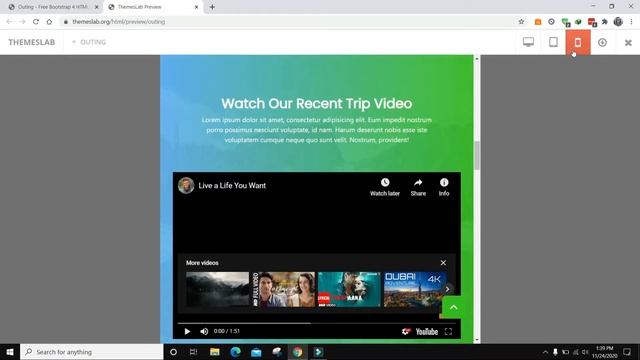640x360 pixels.
Task: Open the ThemesLab logo link
Action: click(x=31, y=42)
